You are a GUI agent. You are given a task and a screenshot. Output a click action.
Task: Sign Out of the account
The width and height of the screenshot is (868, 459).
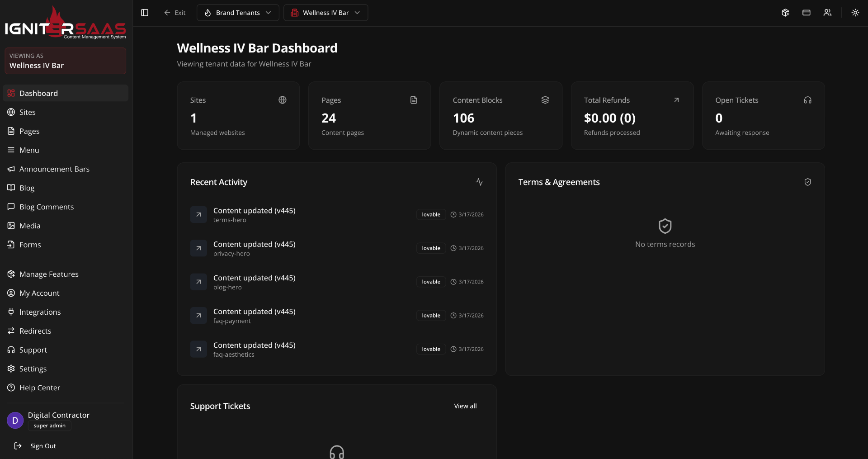click(43, 446)
